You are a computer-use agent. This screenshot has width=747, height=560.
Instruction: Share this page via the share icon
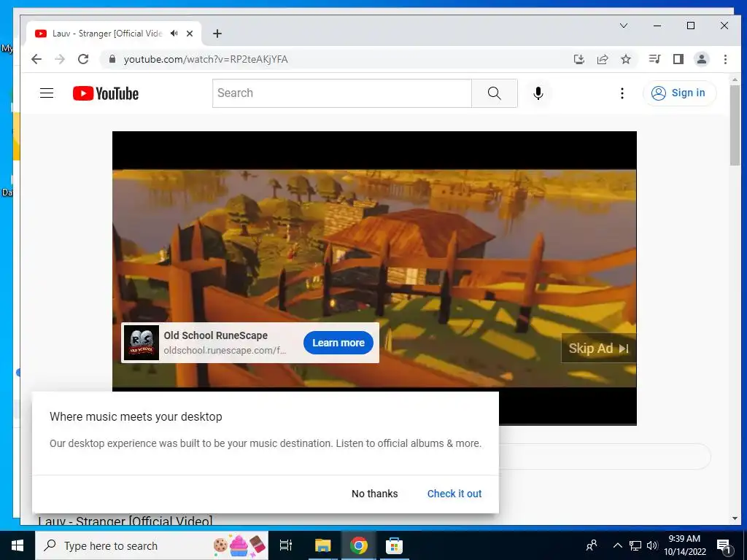[603, 59]
